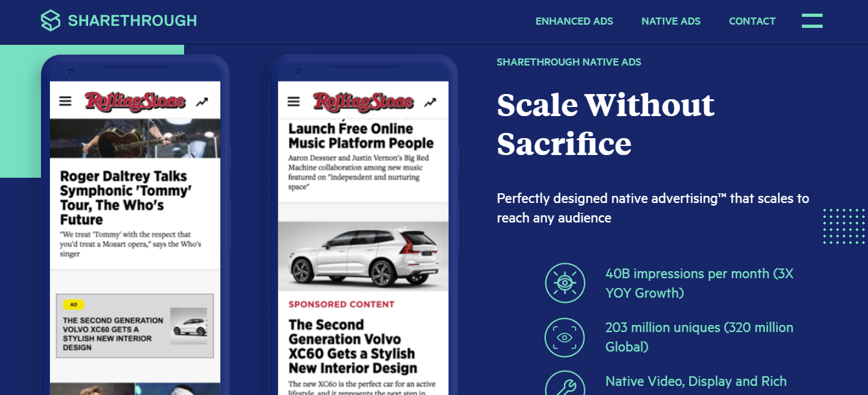The height and width of the screenshot is (395, 868).
Task: Click the Volvo XC60 ad thumbnail on left phone
Action: point(189,326)
